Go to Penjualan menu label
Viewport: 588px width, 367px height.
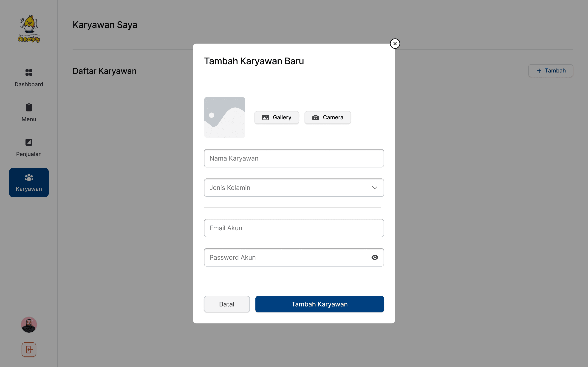29,154
